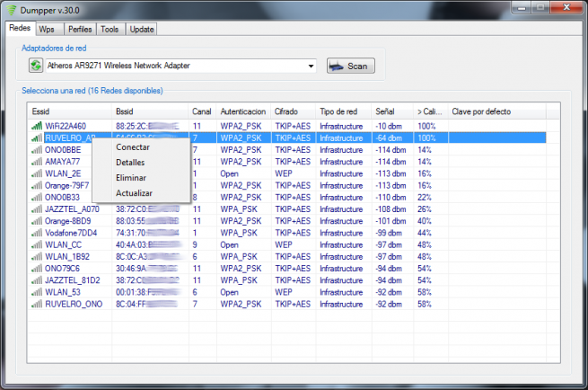This screenshot has width=588, height=390.
Task: Choose Conectar from the context menu
Action: (x=133, y=146)
